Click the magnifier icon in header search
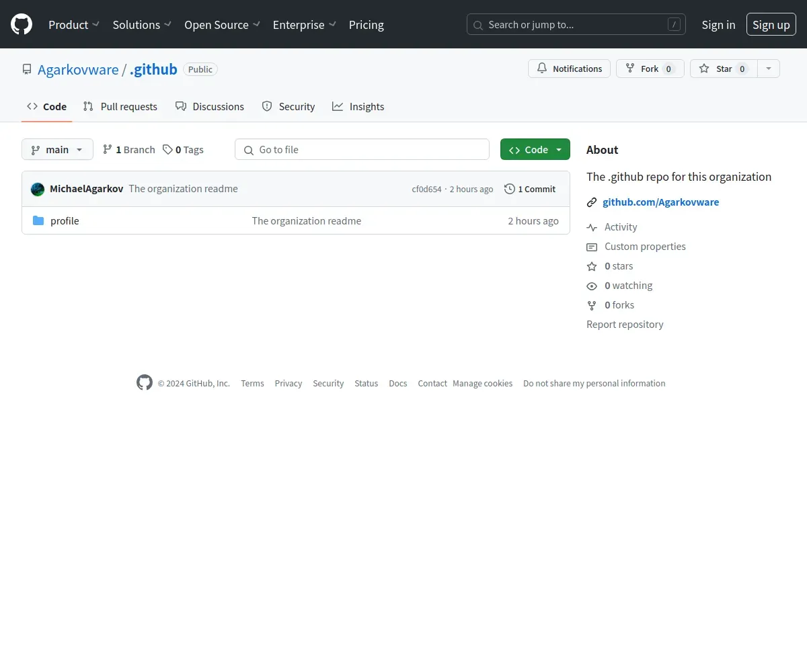 (478, 25)
